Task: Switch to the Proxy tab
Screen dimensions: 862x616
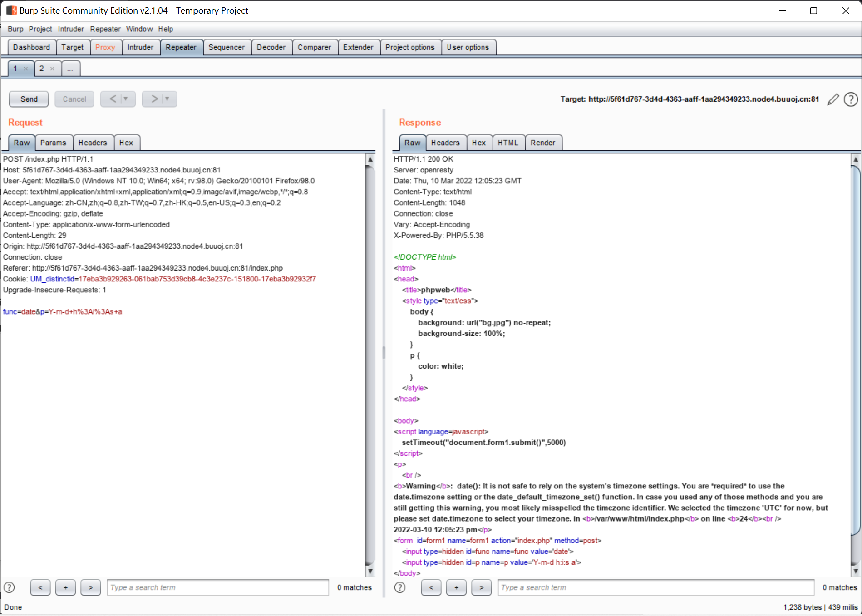Action: [x=105, y=47]
